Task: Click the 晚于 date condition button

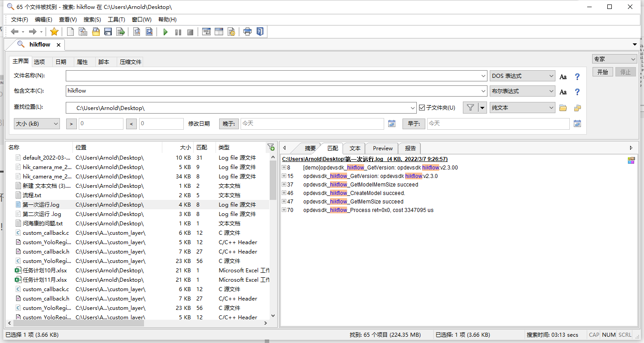Action: coord(229,123)
